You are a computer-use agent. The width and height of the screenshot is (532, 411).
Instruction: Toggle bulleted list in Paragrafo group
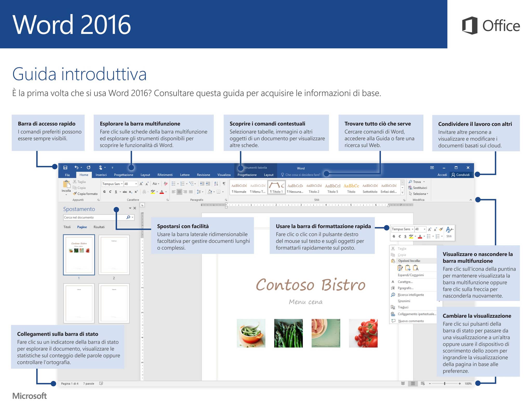click(x=174, y=184)
